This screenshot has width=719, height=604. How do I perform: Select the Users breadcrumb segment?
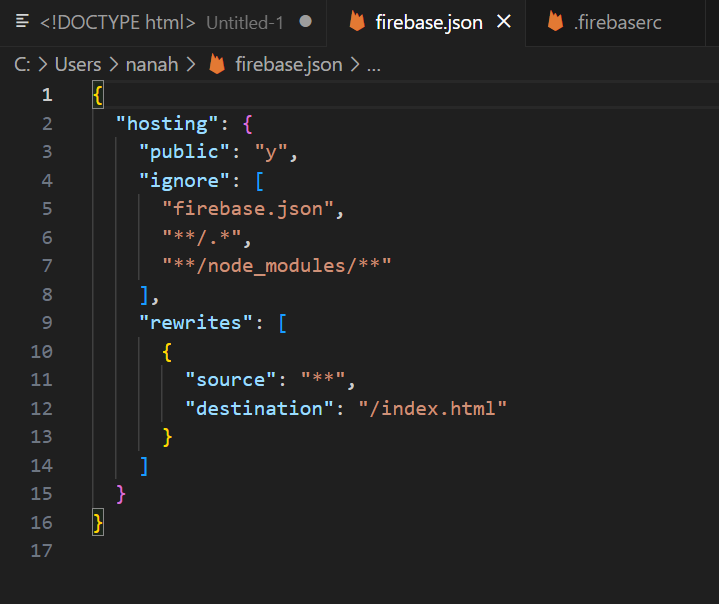[78, 65]
